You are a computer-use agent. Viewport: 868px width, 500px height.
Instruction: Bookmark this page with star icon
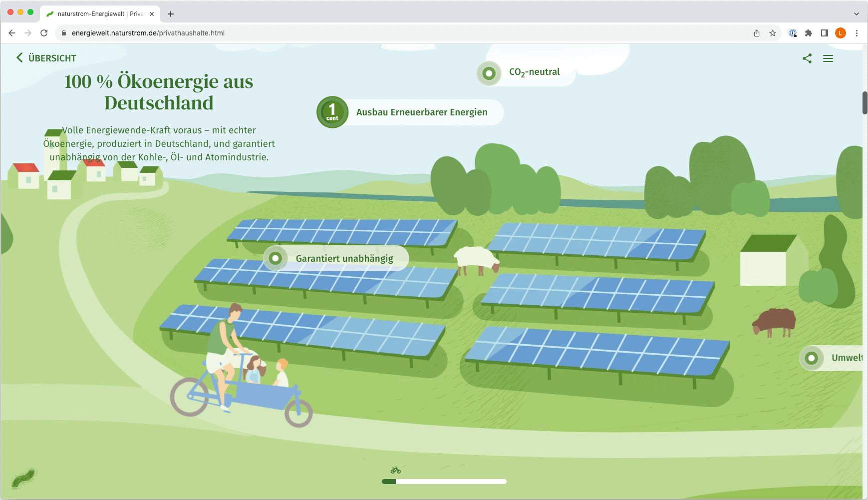(x=772, y=33)
